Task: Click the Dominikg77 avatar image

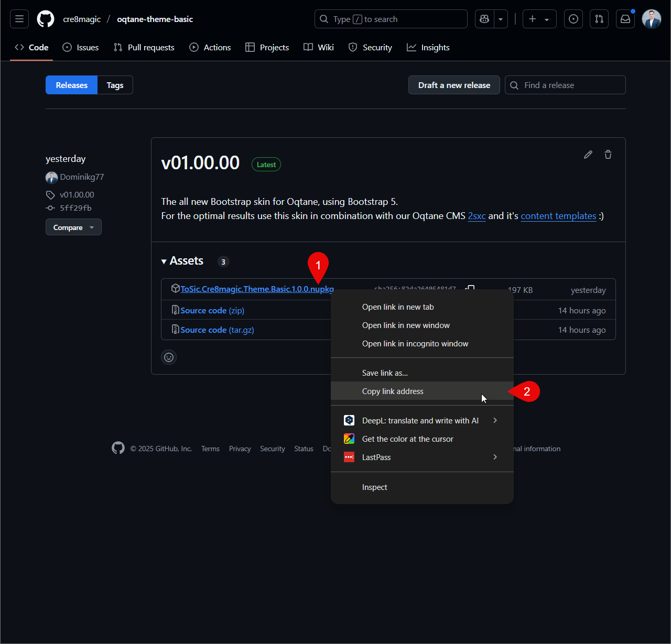Action: [51, 178]
